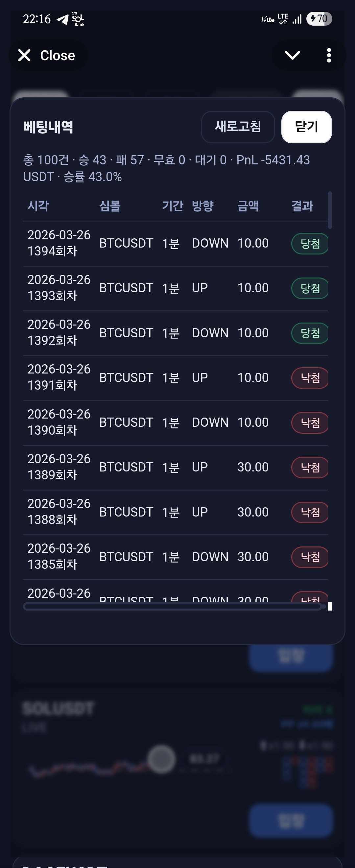The width and height of the screenshot is (355, 868).
Task: Click the horizontal scrollbar under the table
Action: point(172,607)
